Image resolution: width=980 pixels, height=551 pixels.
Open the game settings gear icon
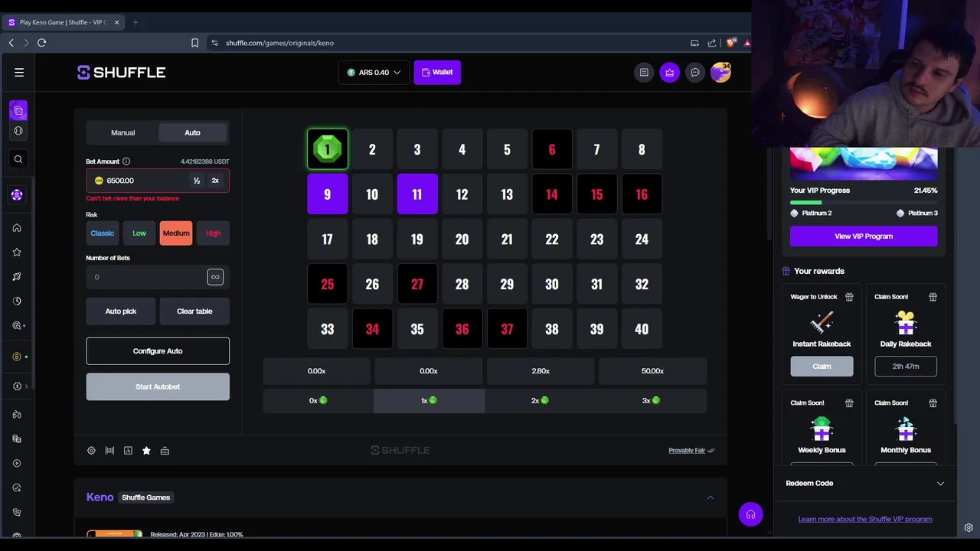[91, 451]
